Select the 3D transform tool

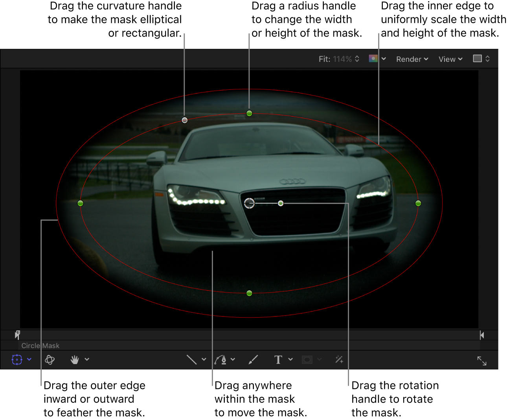[50, 359]
